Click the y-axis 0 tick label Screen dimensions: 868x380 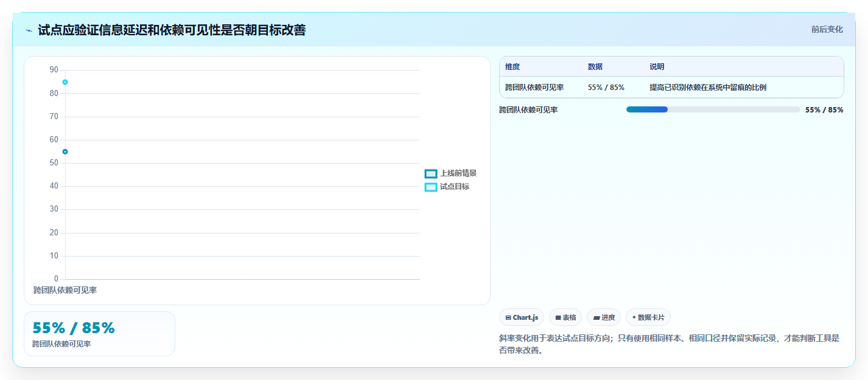[x=57, y=279]
